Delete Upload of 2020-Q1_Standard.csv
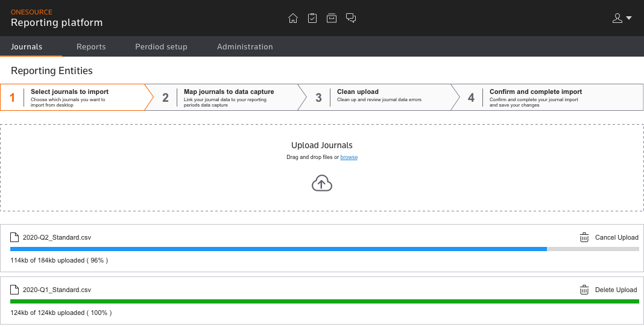Image resolution: width=644 pixels, height=327 pixels. 616,290
